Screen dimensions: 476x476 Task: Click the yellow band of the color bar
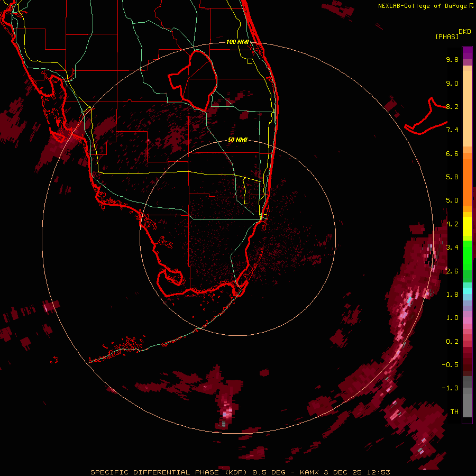click(x=467, y=226)
